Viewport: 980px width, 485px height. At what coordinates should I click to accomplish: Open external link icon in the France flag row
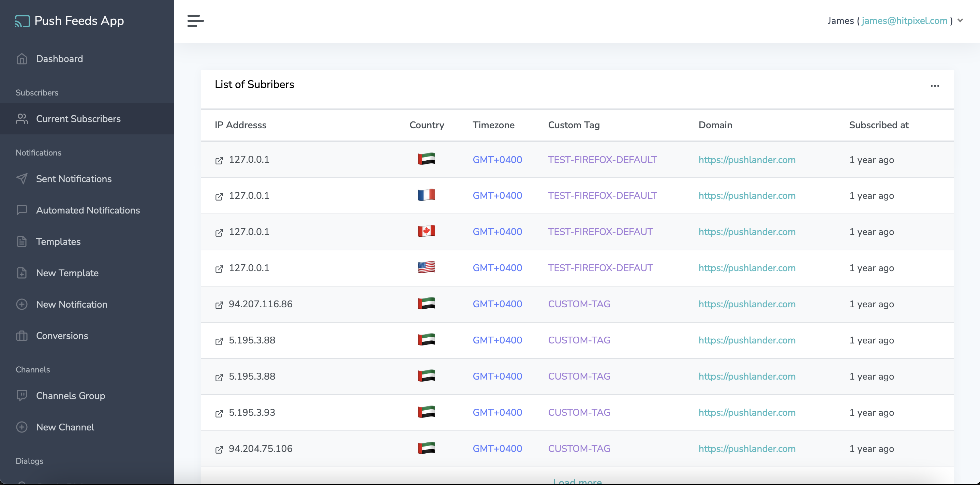(x=219, y=197)
